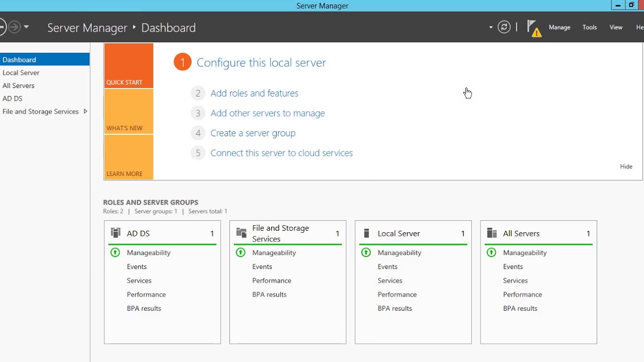Hide the welcome tile panel
644x362 pixels.
(x=626, y=166)
